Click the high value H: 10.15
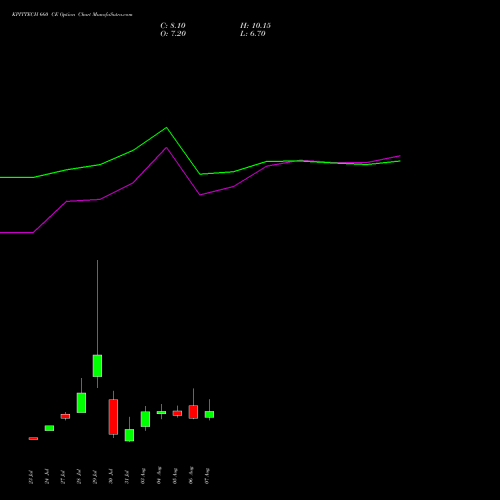This screenshot has width=500, height=500. coord(255,26)
